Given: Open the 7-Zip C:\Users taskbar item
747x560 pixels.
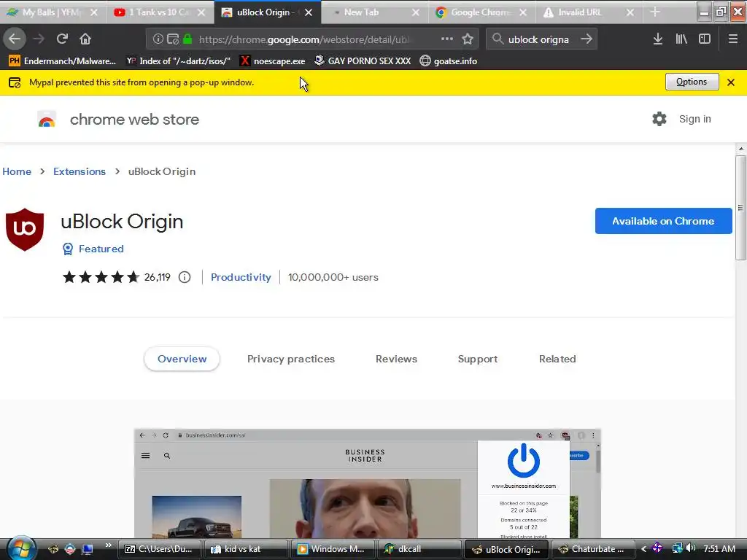Looking at the screenshot, I should [x=160, y=549].
